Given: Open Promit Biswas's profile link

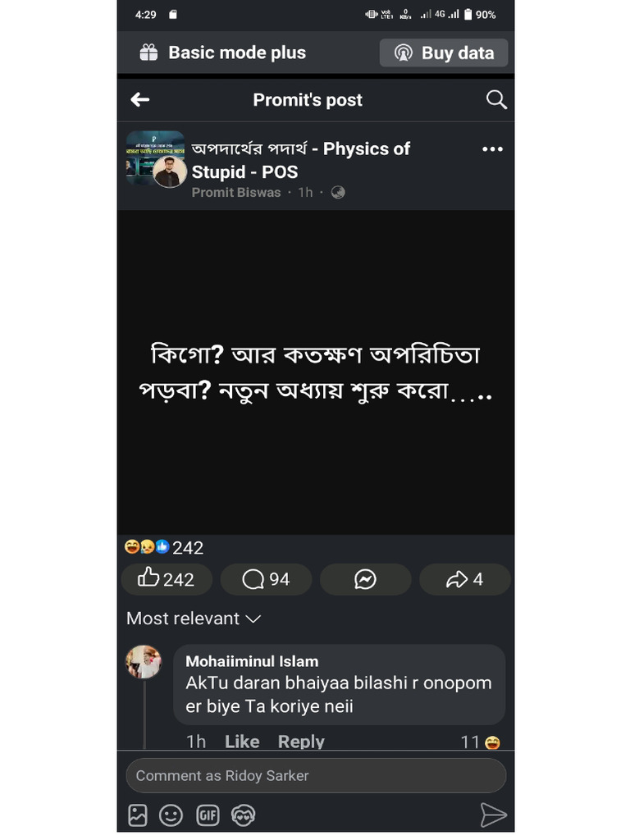Looking at the screenshot, I should 236,193.
